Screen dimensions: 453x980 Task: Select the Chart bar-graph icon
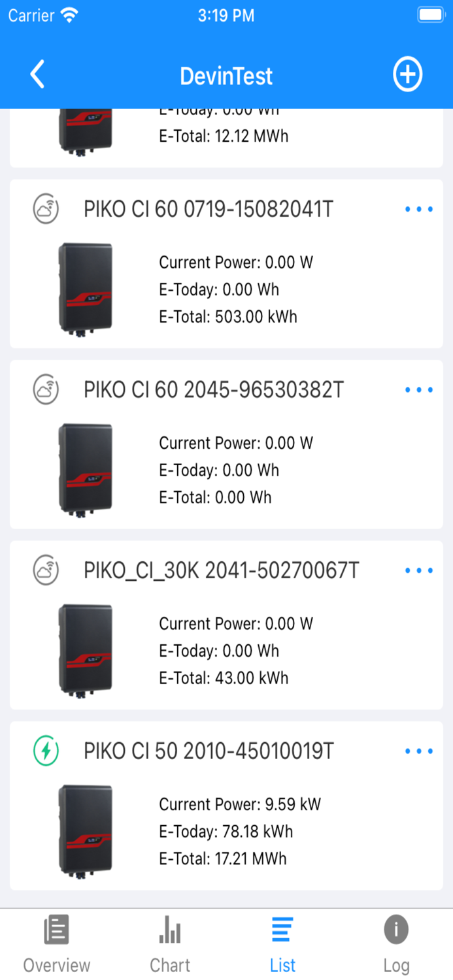(x=169, y=928)
